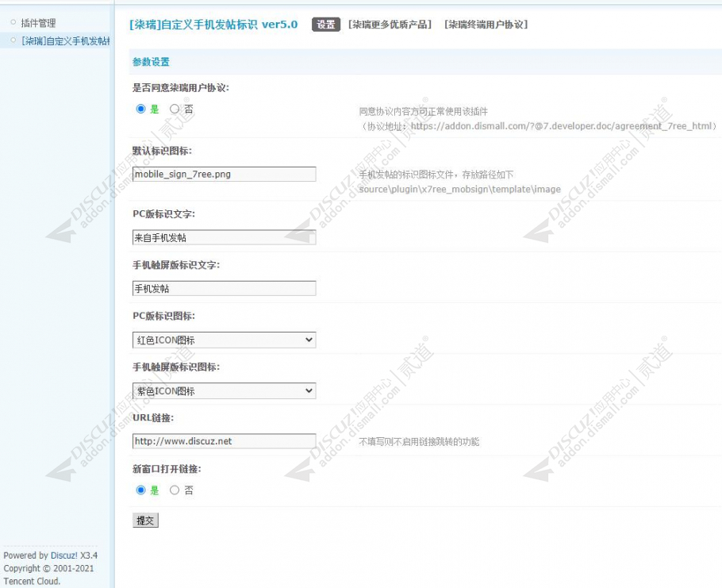Click the agreement URL text addon.dismall.com
This screenshot has width=722, height=588.
tap(561, 126)
